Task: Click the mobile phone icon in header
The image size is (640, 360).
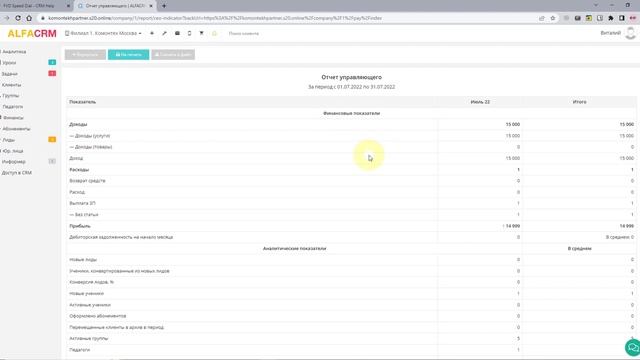Action: point(189,33)
